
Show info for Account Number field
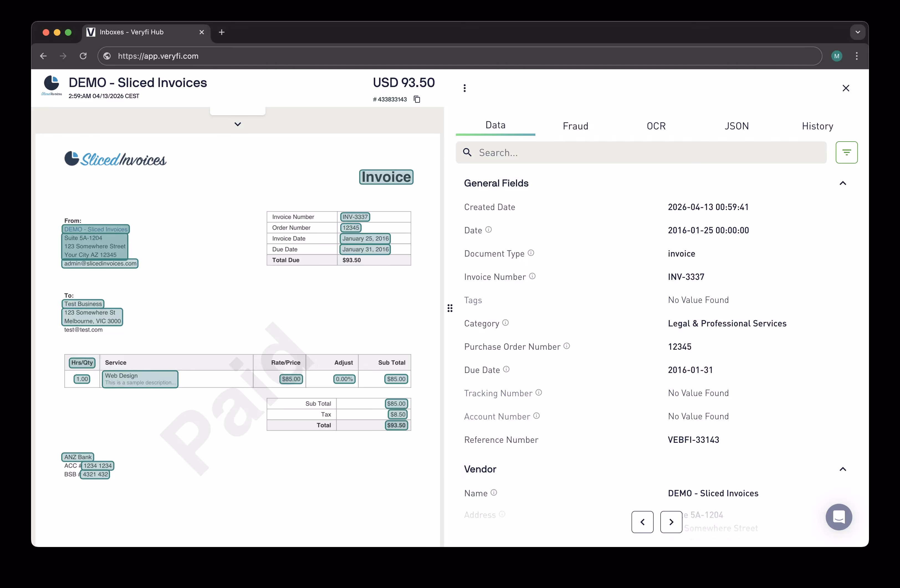click(536, 416)
